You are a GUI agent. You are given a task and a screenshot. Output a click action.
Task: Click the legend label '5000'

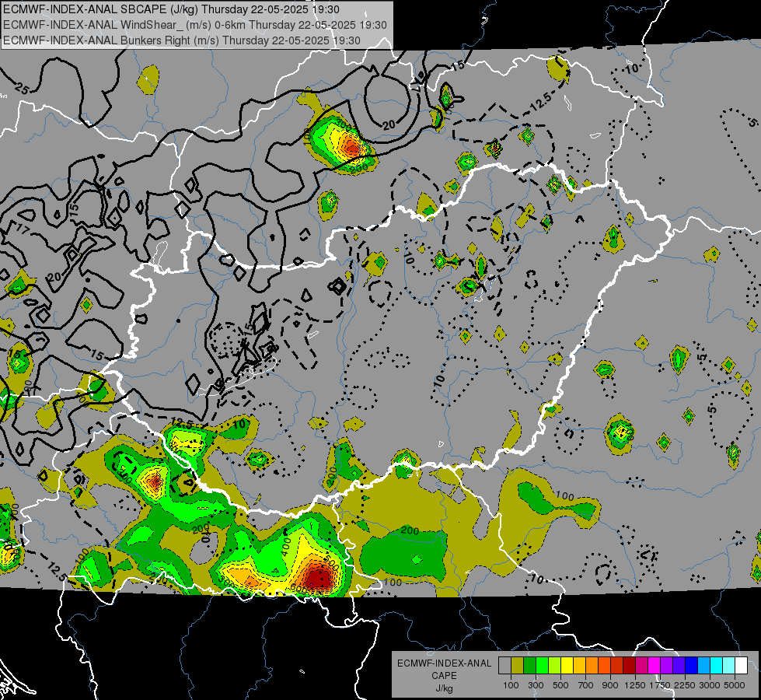tap(735, 685)
